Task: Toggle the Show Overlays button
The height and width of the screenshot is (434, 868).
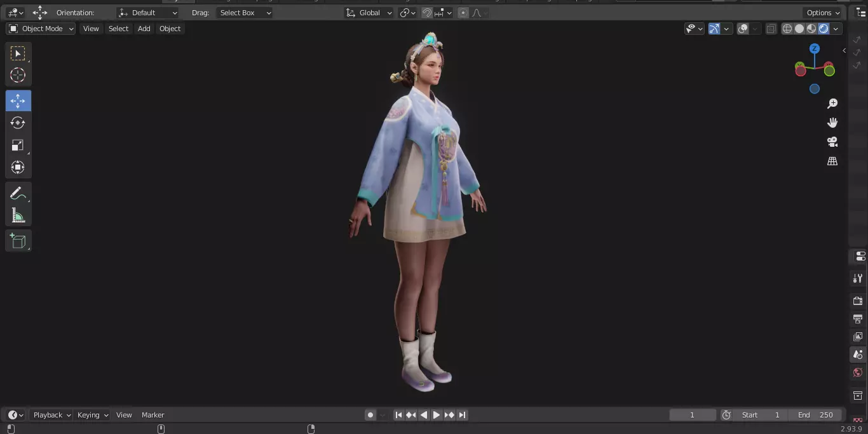Action: click(743, 29)
